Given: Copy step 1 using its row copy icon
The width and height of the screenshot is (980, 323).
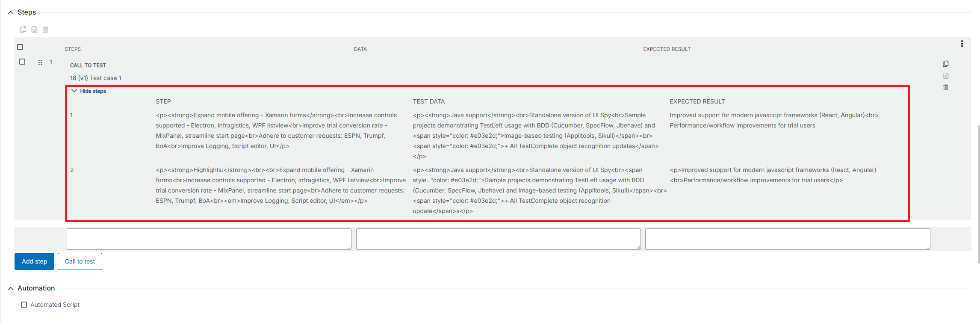Looking at the screenshot, I should (945, 64).
